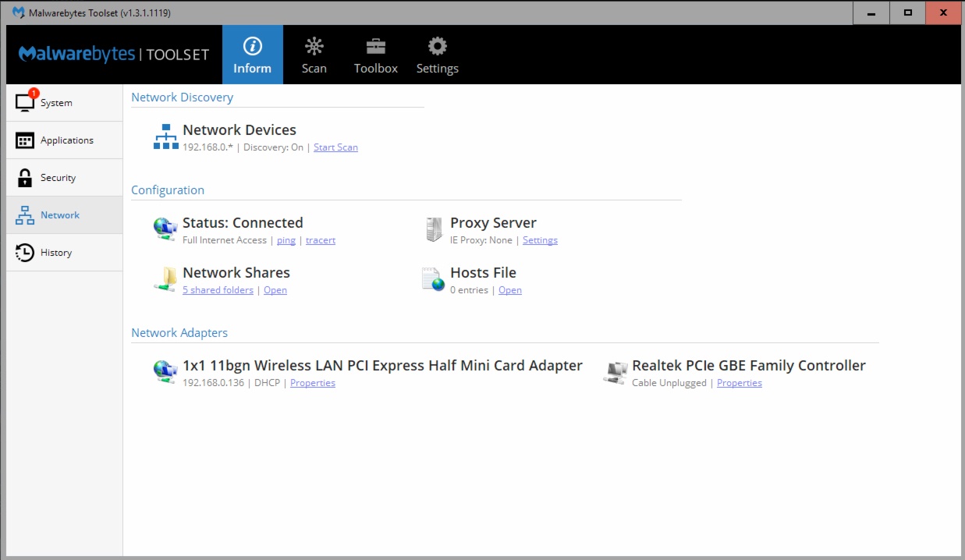Open the 5 shared folders link
Image resolution: width=965 pixels, height=560 pixels.
tap(218, 290)
